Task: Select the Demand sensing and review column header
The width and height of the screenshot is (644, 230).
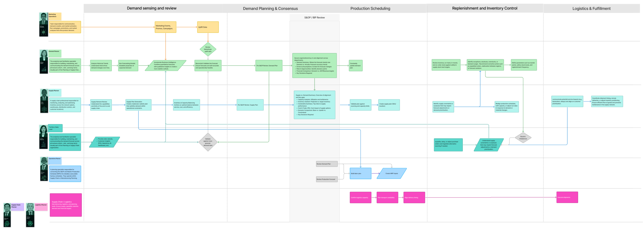Action: pos(152,8)
